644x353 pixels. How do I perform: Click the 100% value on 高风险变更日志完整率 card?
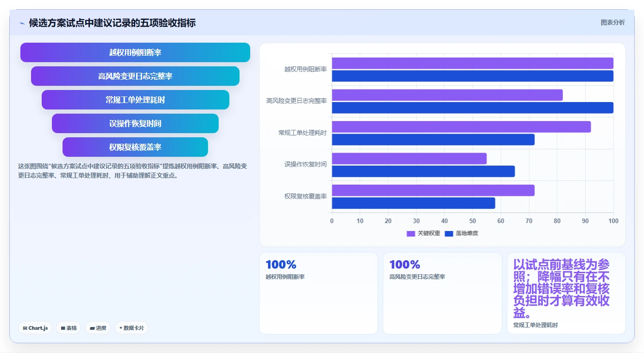point(404,265)
